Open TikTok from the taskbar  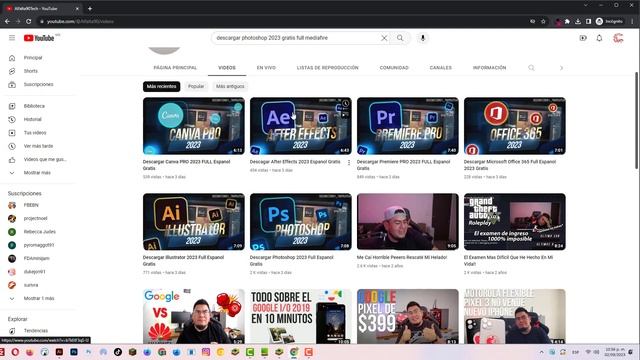coord(118,352)
